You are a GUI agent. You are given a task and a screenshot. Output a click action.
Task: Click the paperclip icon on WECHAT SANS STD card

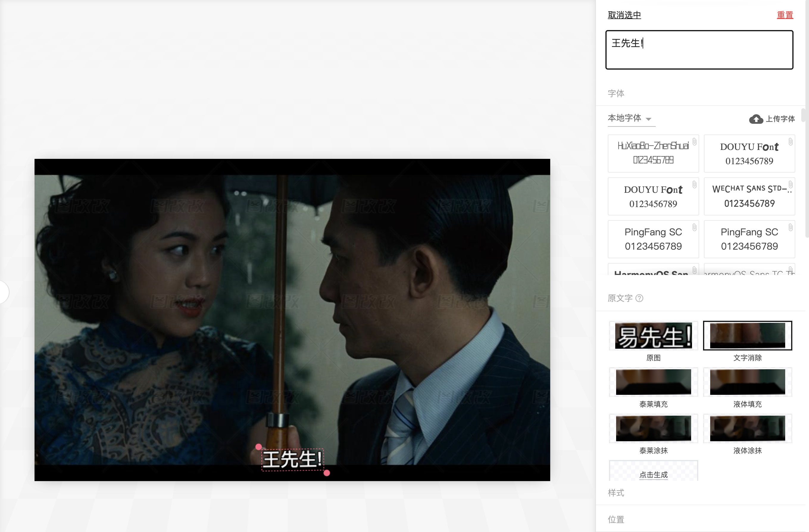pos(790,184)
